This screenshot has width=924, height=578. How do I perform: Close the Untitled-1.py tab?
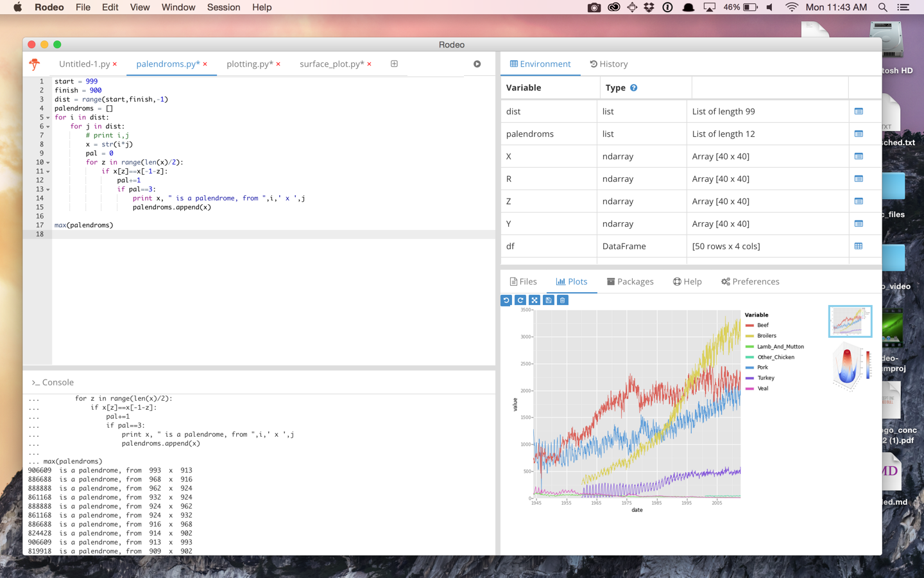click(116, 64)
